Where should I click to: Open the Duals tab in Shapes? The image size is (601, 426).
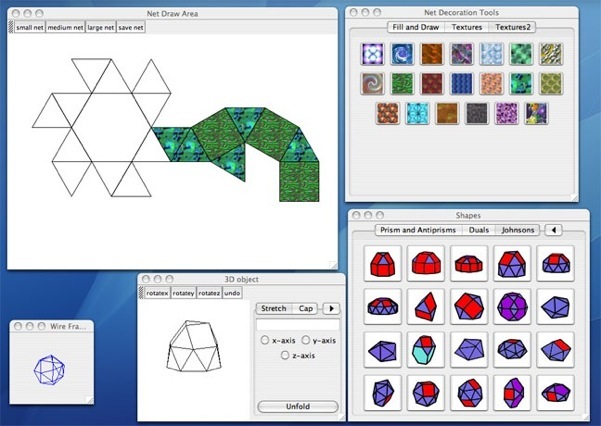pos(479,230)
